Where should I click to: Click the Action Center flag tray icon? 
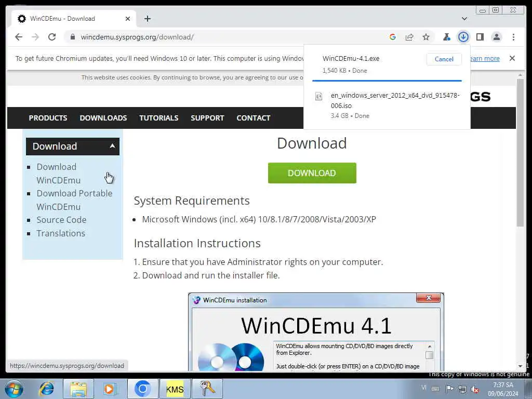point(449,389)
